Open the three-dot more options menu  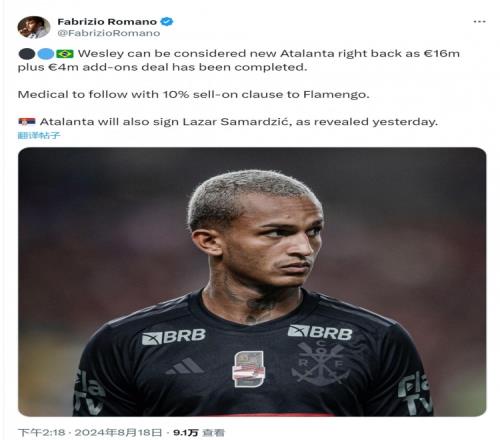point(479,22)
